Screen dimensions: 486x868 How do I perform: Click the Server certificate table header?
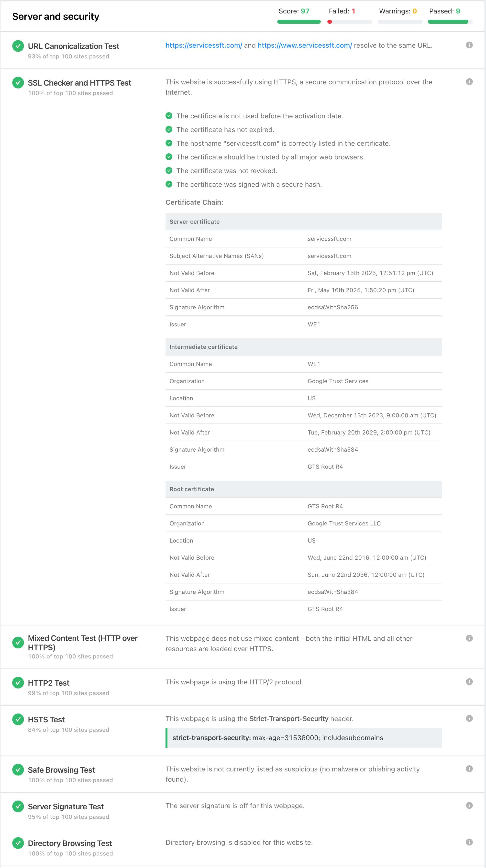tap(303, 222)
